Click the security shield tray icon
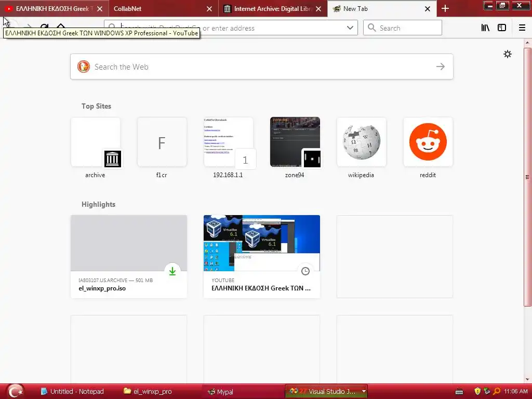 point(477,392)
